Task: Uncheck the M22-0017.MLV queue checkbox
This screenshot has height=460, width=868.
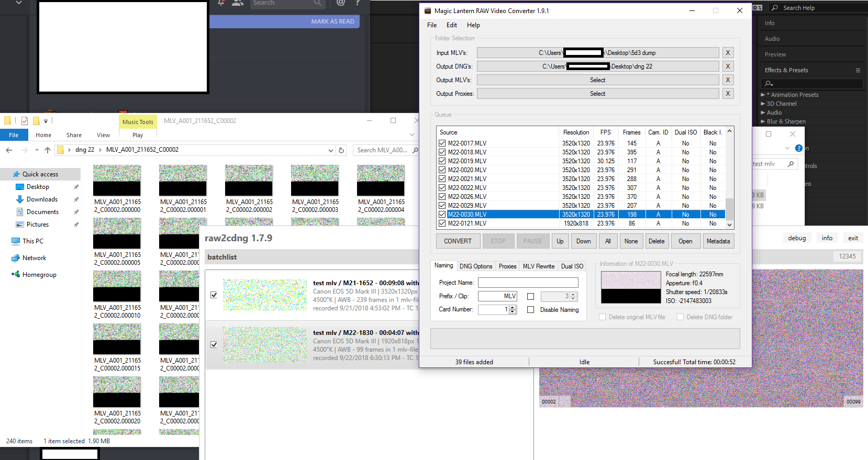Action: click(442, 143)
